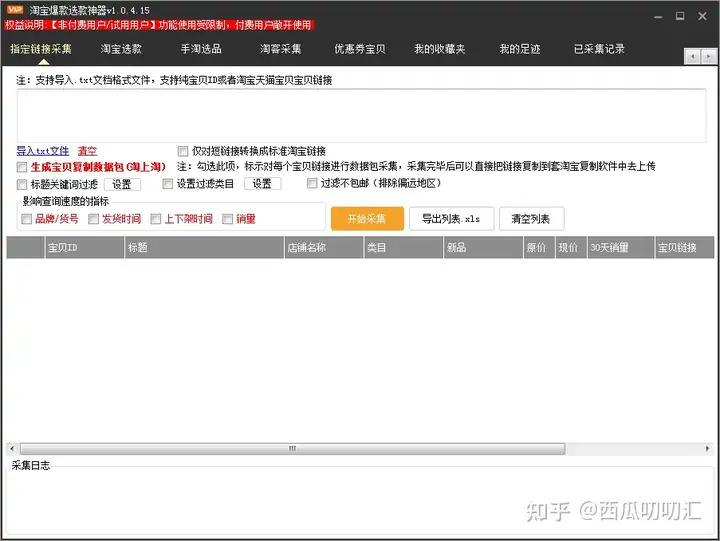The image size is (720, 541).
Task: Open the 淘客采集 tab
Action: (281, 49)
